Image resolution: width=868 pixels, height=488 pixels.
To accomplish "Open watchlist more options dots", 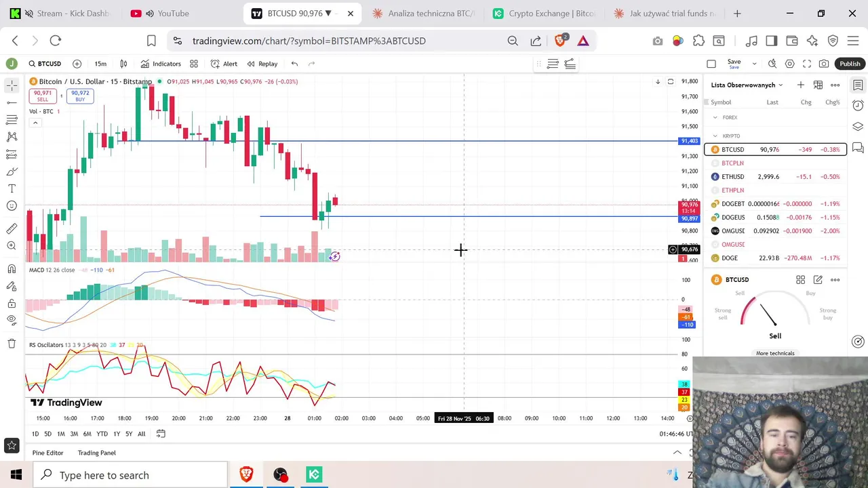I will click(x=835, y=85).
